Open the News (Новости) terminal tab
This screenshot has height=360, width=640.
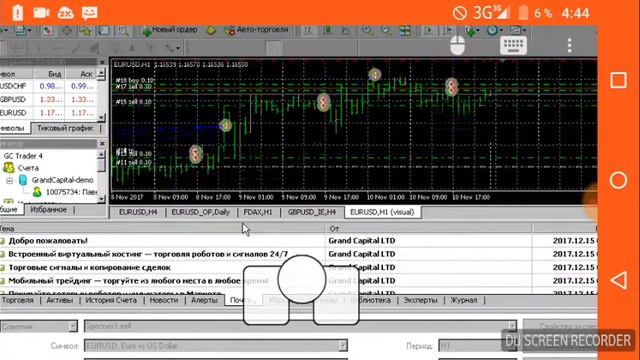164,300
